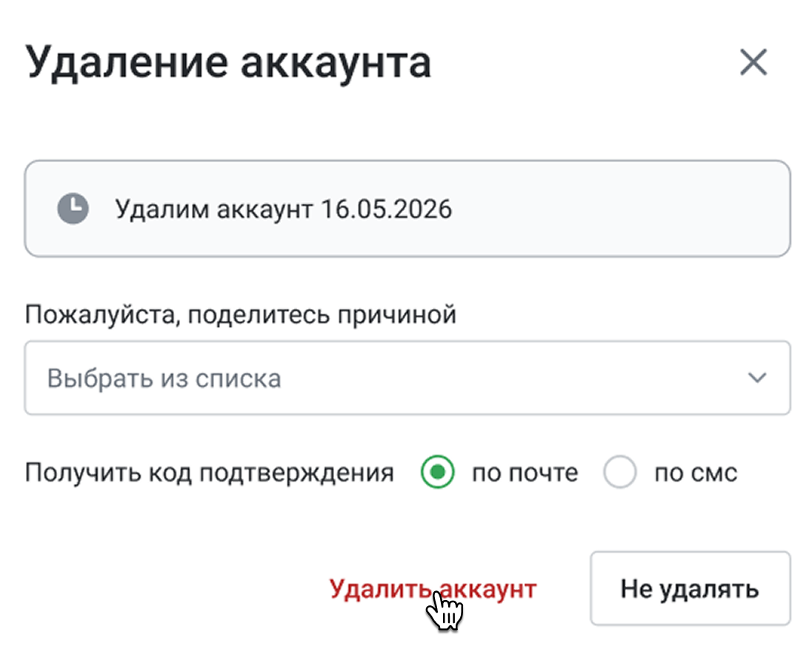Screen dimensions: 812x646
Task: Open the "Выбрать из списка" reason dropdown
Action: pyautogui.click(x=407, y=379)
